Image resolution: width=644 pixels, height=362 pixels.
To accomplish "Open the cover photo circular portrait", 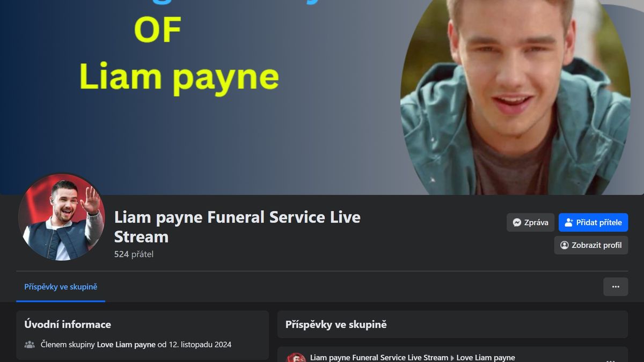I will point(515,97).
